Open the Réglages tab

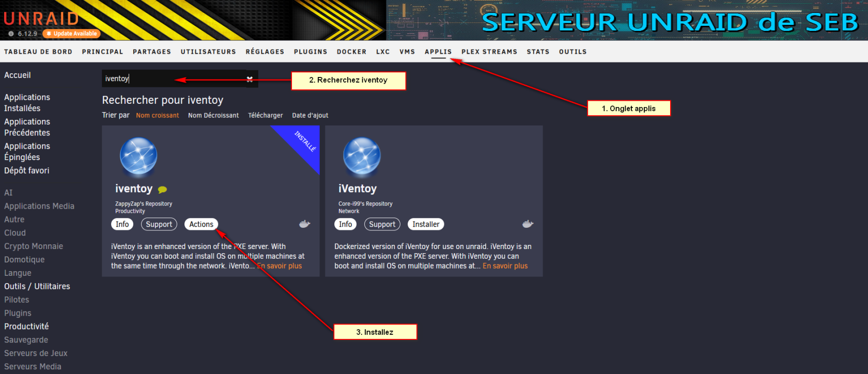click(x=265, y=52)
